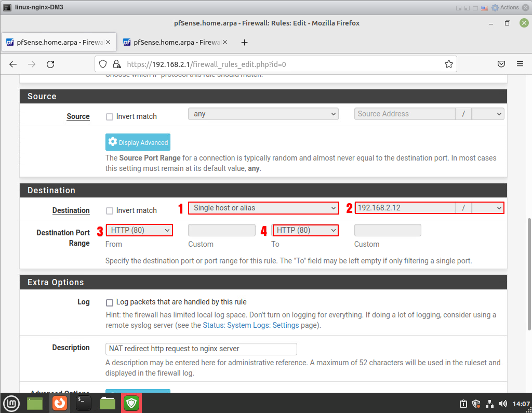Bookmark this page with the star icon
The width and height of the screenshot is (532, 413).
tap(449, 64)
